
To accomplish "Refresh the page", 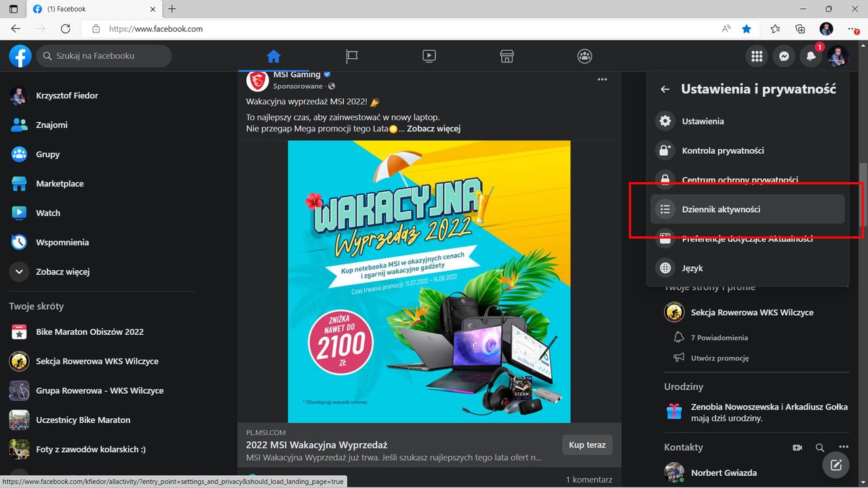I will [66, 28].
